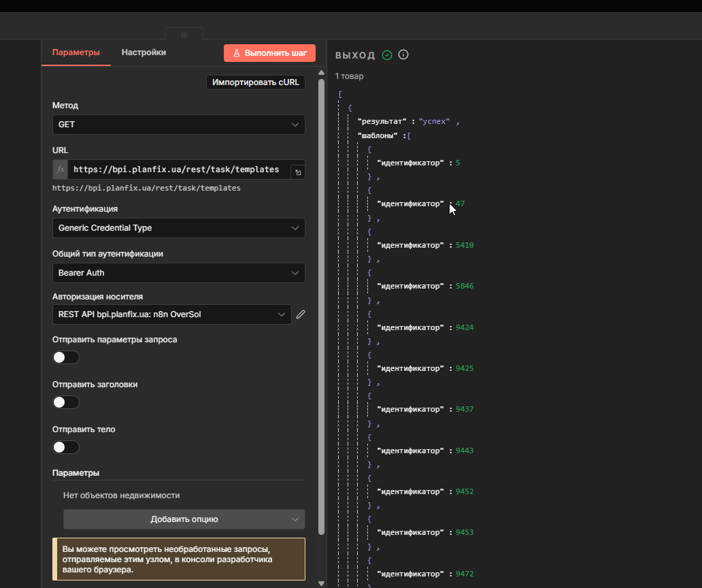Open the URL expression editor icon
This screenshot has height=588, width=702.
point(298,172)
